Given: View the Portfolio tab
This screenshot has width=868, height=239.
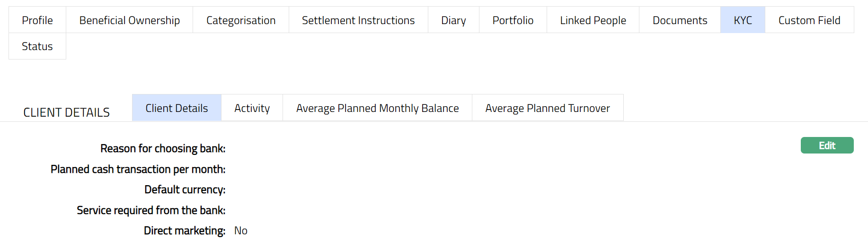Looking at the screenshot, I should (513, 20).
